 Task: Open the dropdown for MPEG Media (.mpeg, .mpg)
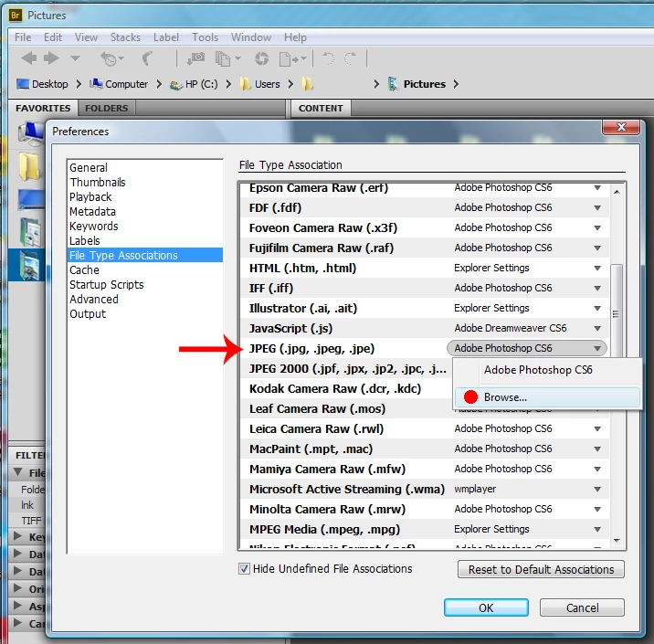[597, 529]
